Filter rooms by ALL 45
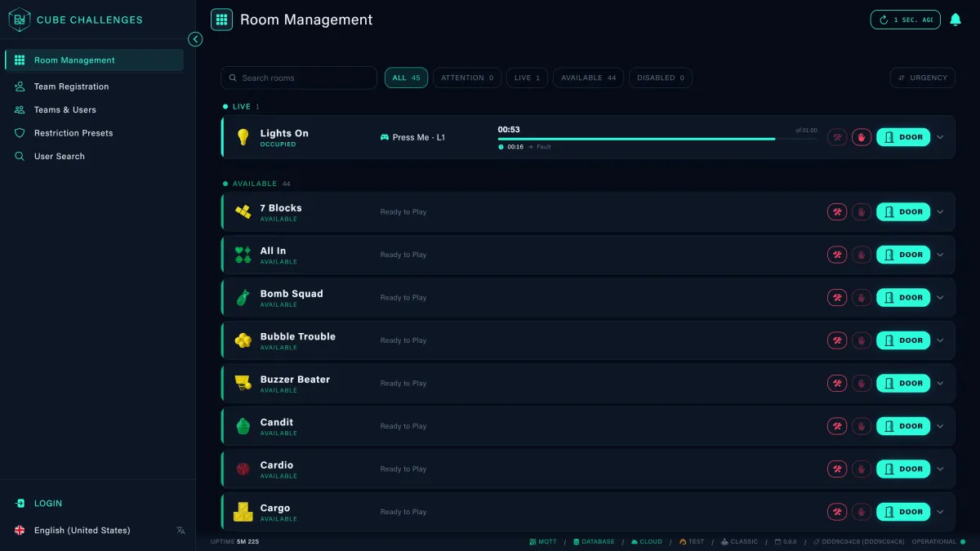The image size is (980, 551). (406, 78)
